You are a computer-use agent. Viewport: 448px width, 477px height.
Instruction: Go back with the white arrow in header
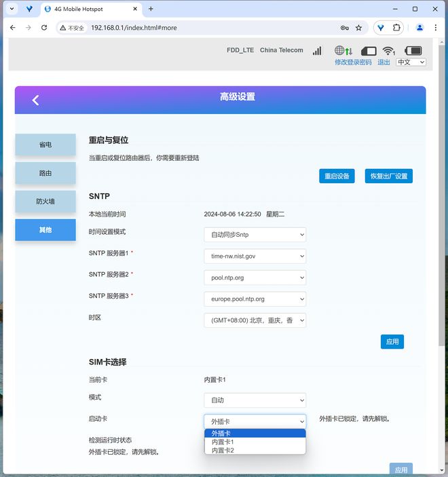pyautogui.click(x=35, y=100)
